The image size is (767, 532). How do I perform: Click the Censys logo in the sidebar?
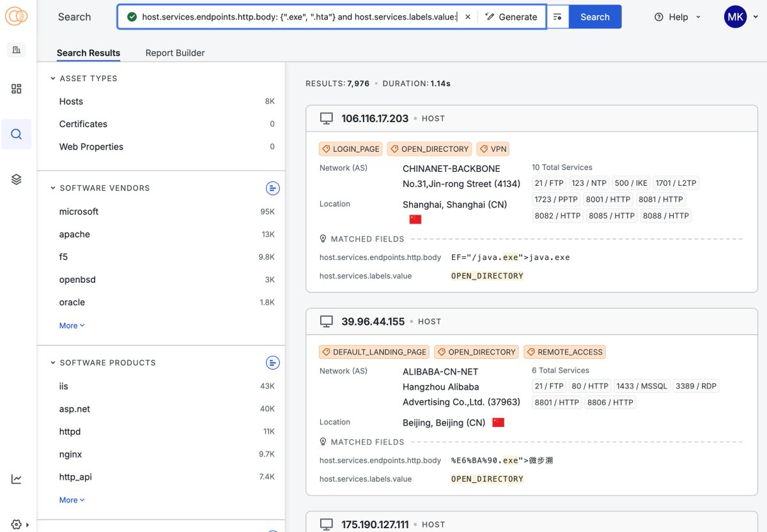(16, 17)
